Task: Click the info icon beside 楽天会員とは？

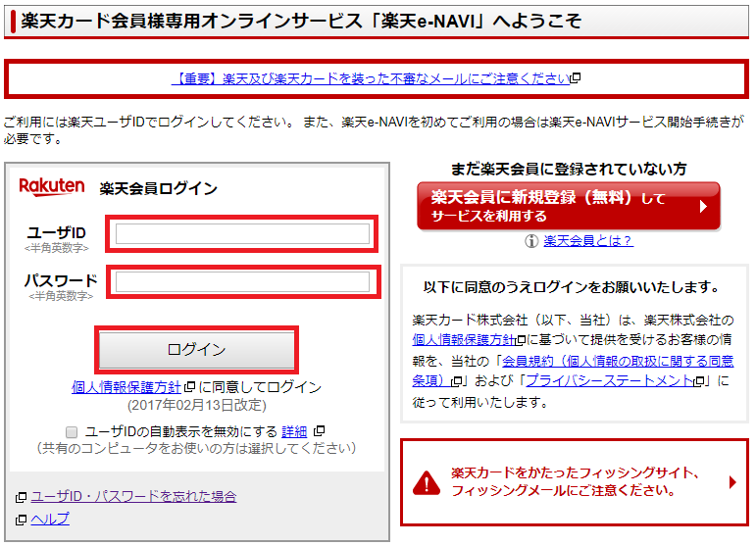Action: click(531, 240)
